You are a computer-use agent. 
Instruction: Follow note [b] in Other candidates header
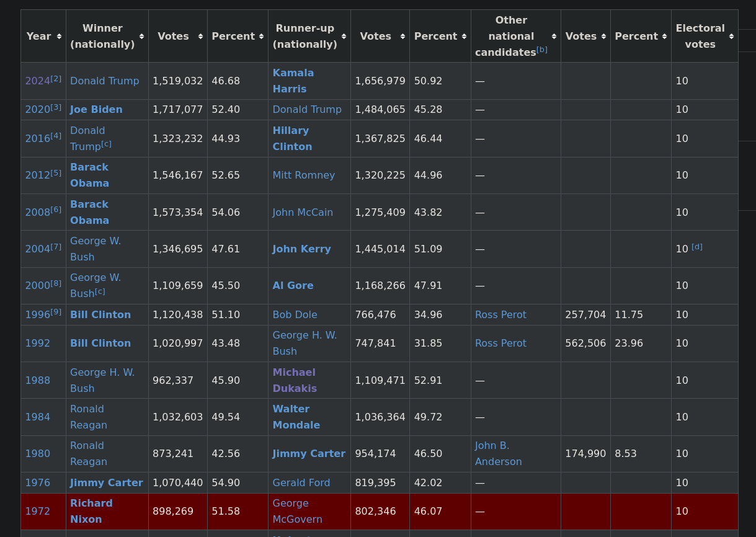click(542, 50)
